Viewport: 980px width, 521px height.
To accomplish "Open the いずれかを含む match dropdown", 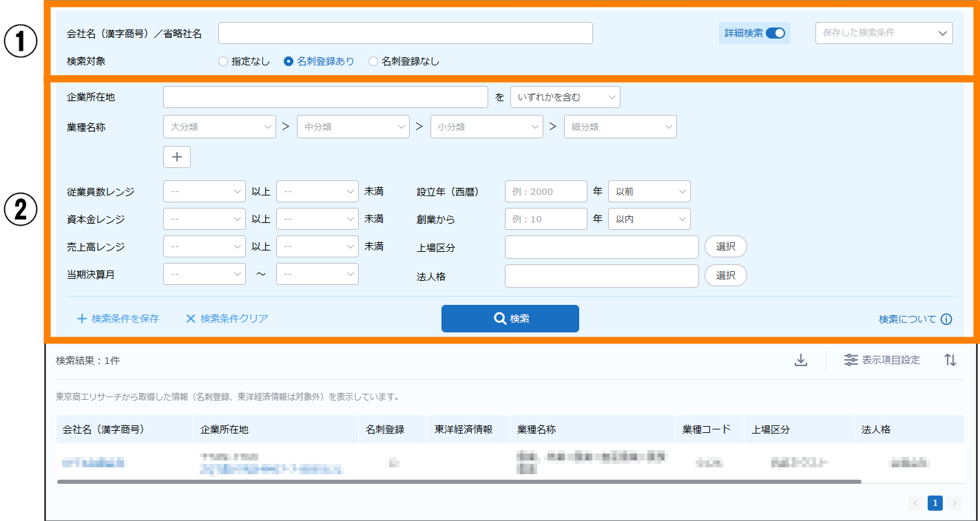I will [565, 97].
